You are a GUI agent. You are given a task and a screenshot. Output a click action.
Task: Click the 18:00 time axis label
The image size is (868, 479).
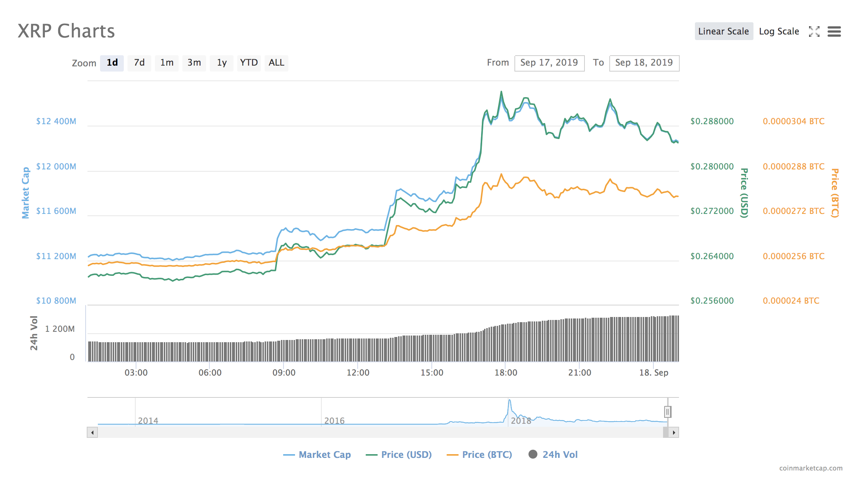pos(506,373)
